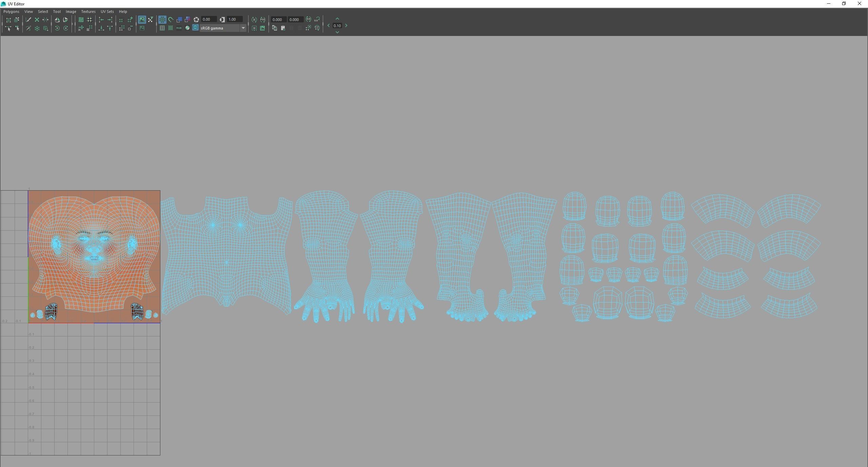Click the gamma 1.00 input field
Screen dimensions: 868x467
234,19
